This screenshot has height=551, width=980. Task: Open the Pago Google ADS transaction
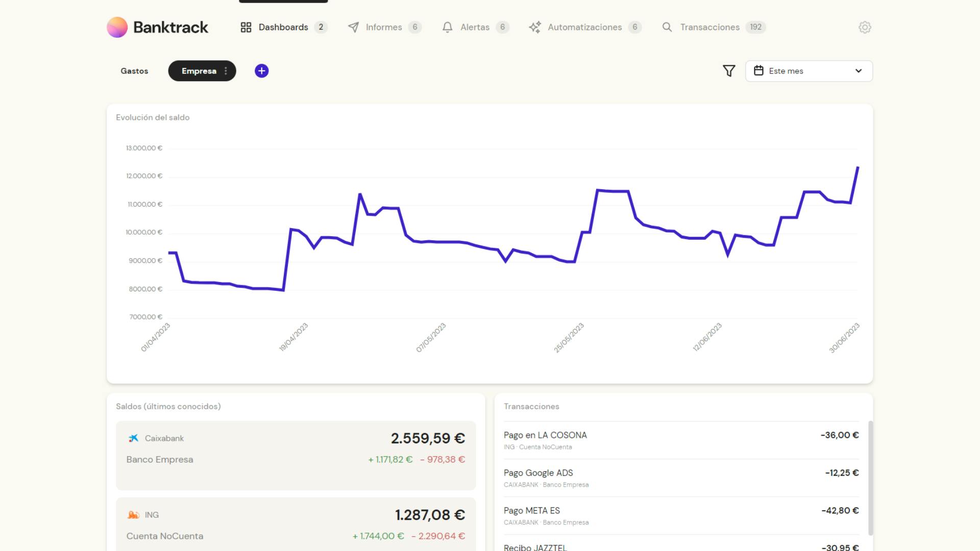pyautogui.click(x=681, y=478)
